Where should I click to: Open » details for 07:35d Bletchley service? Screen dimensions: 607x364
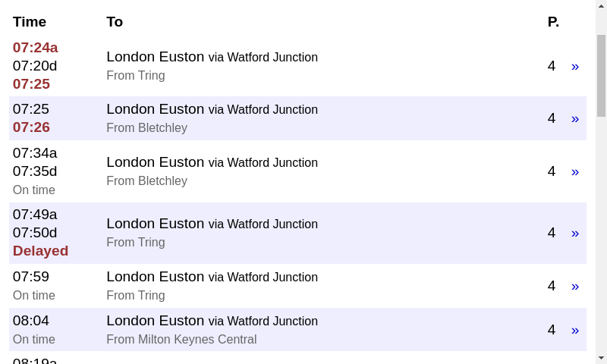click(575, 171)
